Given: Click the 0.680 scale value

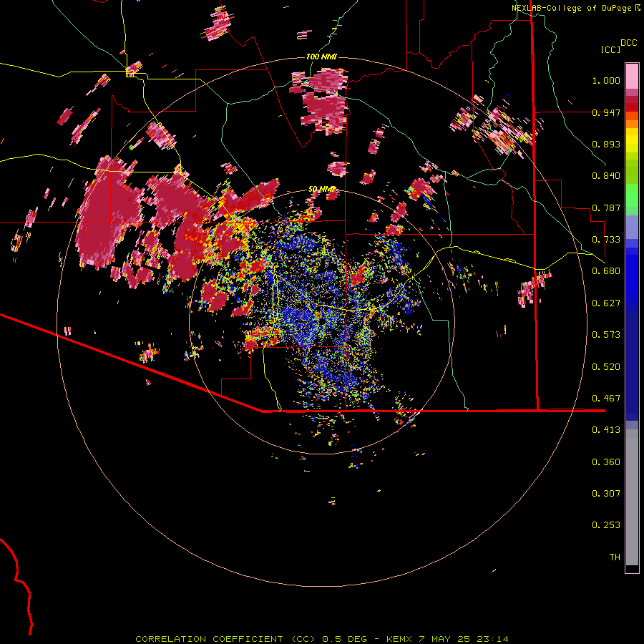Looking at the screenshot, I should click(x=606, y=271).
